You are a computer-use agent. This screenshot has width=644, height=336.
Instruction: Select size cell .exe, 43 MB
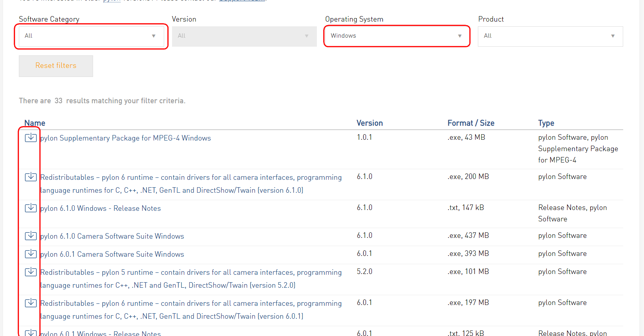tap(467, 137)
